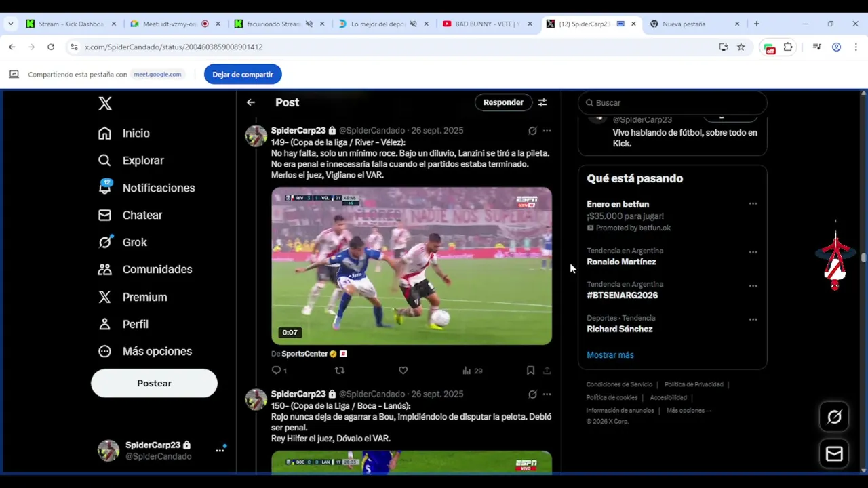Open more options on post 150
The height and width of the screenshot is (488, 868).
click(x=547, y=394)
